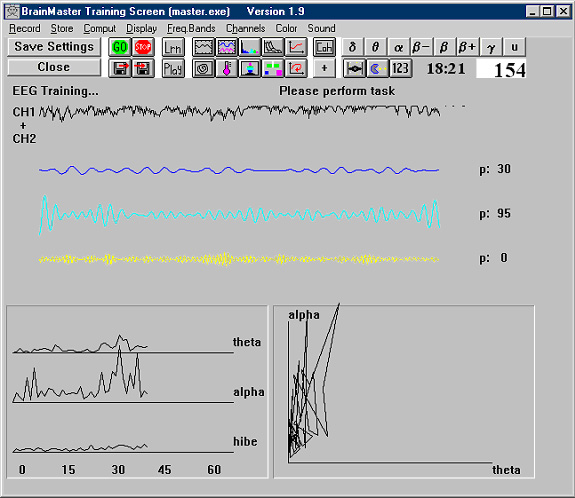
Task: Open the 3D spectral waterfall display icon
Action: pyautogui.click(x=273, y=47)
